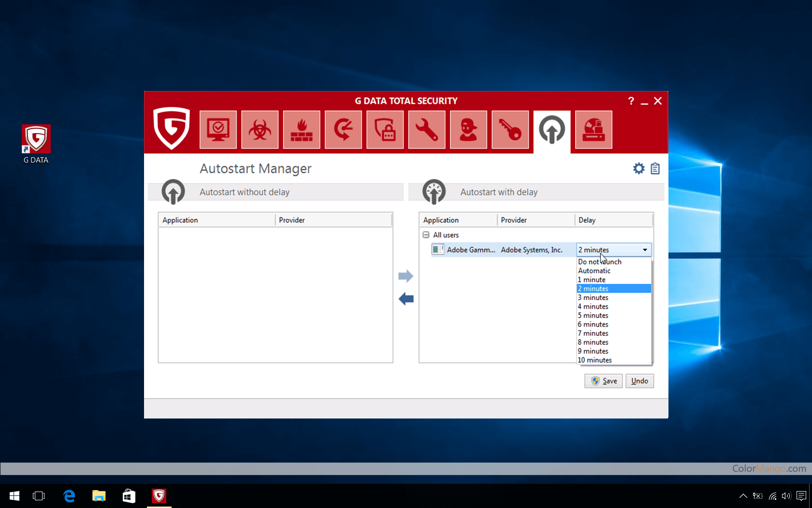Open Microsoft Store from taskbar
The height and width of the screenshot is (508, 812).
click(129, 496)
